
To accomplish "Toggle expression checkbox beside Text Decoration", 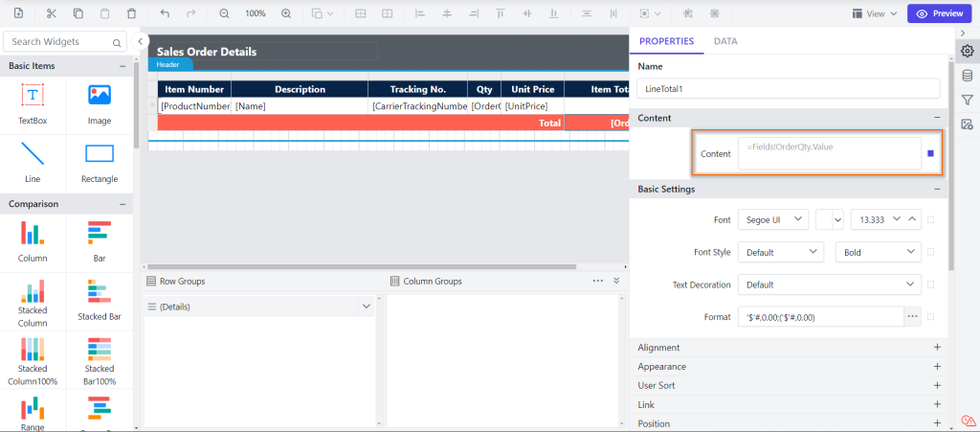I will [x=930, y=284].
